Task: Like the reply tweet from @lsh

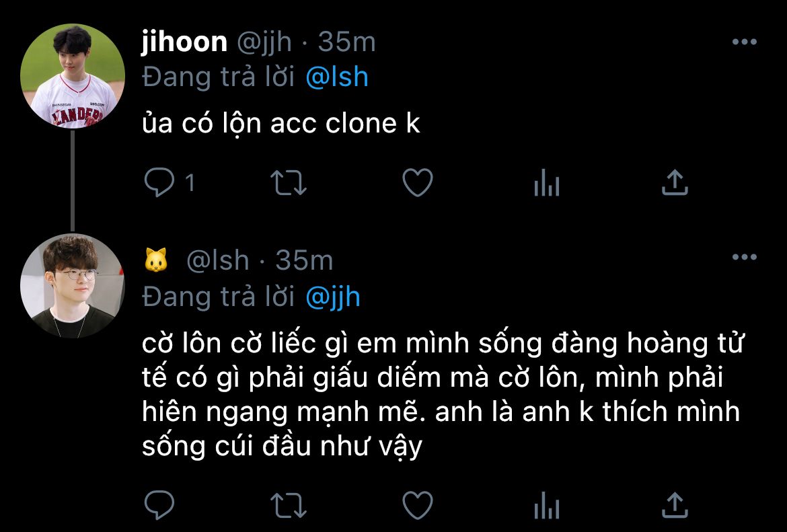Action: [x=417, y=504]
